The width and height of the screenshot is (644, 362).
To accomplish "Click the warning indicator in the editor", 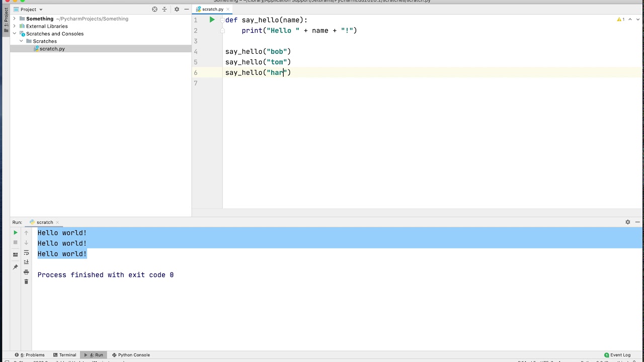I will click(621, 20).
